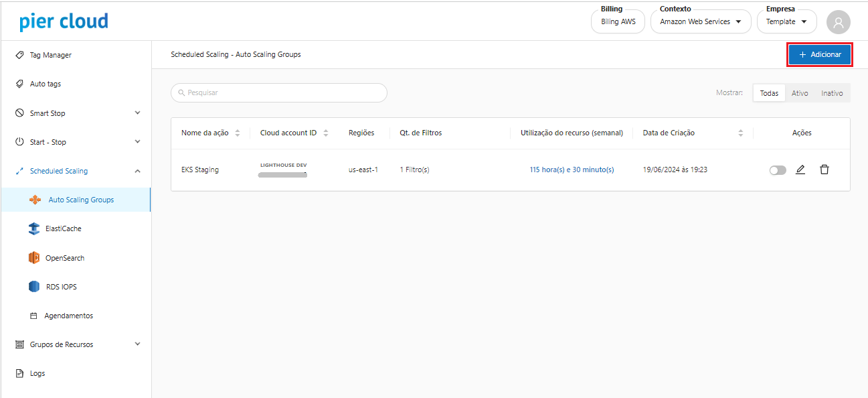868x398 pixels.
Task: Open the Contexto Amazon Web Services dropdown
Action: 700,21
